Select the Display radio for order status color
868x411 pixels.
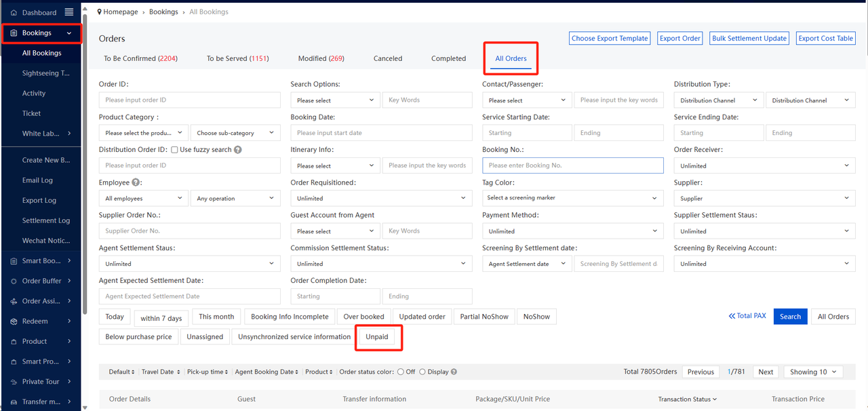tap(422, 372)
